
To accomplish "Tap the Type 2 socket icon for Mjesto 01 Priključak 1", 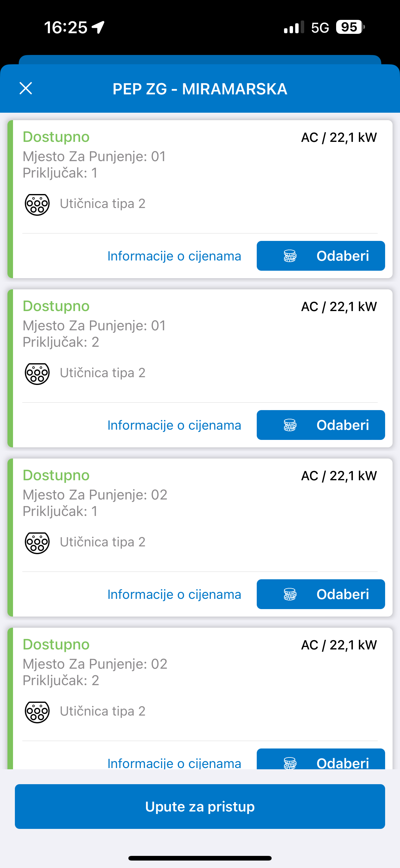I will pyautogui.click(x=38, y=204).
